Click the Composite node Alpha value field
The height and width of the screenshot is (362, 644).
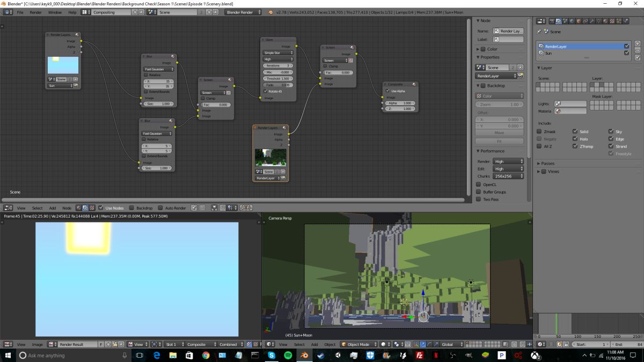(x=400, y=103)
